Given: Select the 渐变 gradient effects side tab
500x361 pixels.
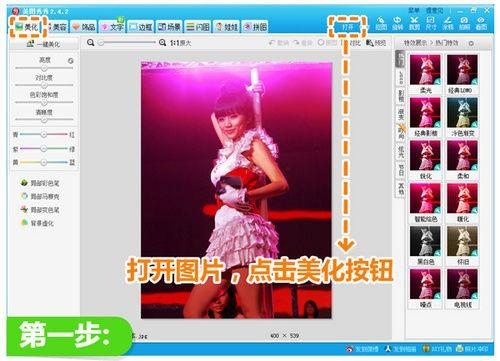Looking at the screenshot, I should [x=401, y=114].
